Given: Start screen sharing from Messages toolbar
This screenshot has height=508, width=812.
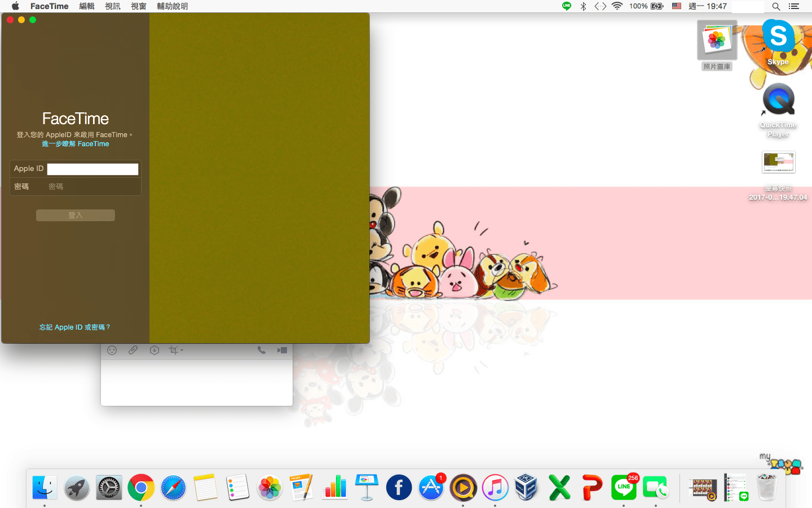Looking at the screenshot, I should (282, 350).
